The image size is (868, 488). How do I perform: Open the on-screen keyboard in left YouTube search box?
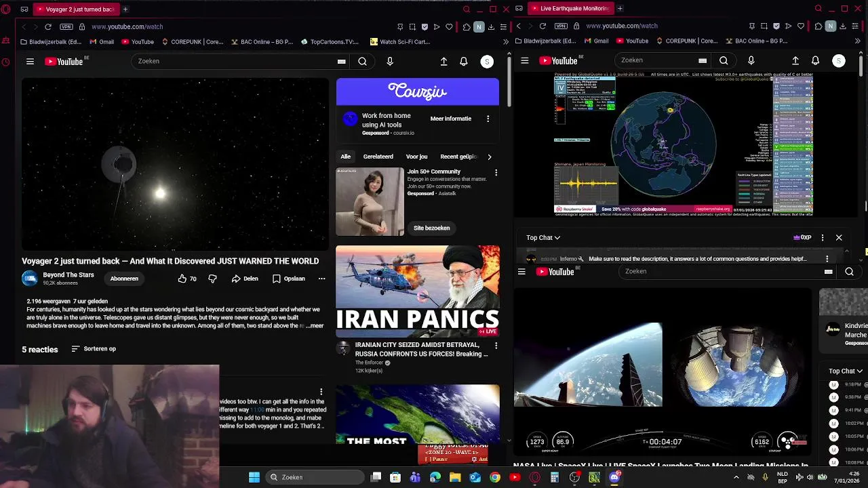click(x=341, y=62)
